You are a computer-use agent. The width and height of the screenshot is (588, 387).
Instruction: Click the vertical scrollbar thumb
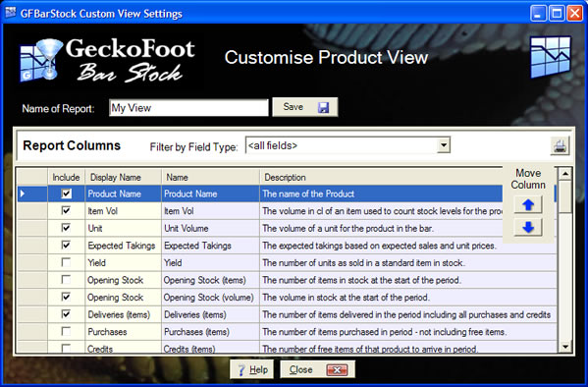564,196
